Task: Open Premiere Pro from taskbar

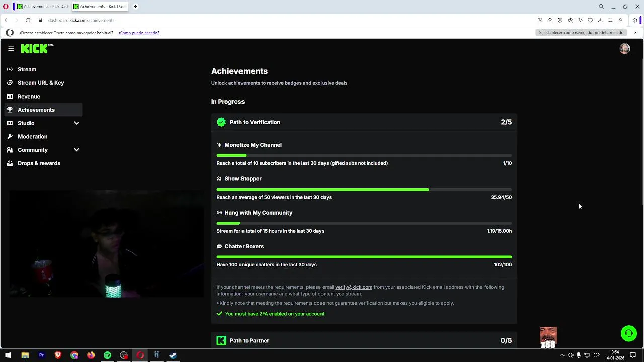Action: pyautogui.click(x=41, y=355)
